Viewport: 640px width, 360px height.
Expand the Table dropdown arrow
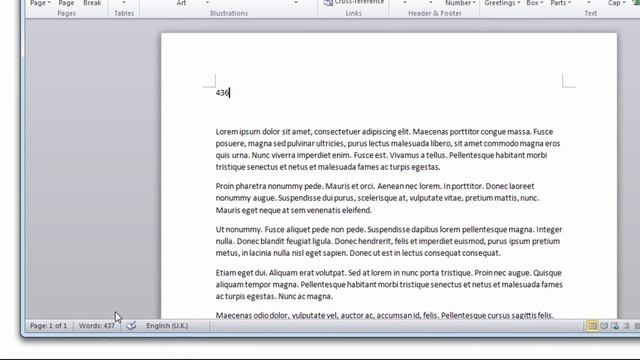click(124, 3)
